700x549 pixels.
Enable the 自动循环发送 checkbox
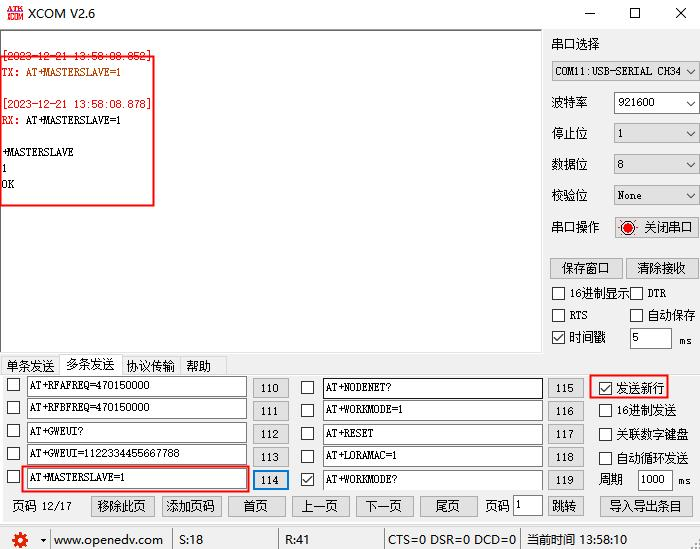pyautogui.click(x=605, y=458)
